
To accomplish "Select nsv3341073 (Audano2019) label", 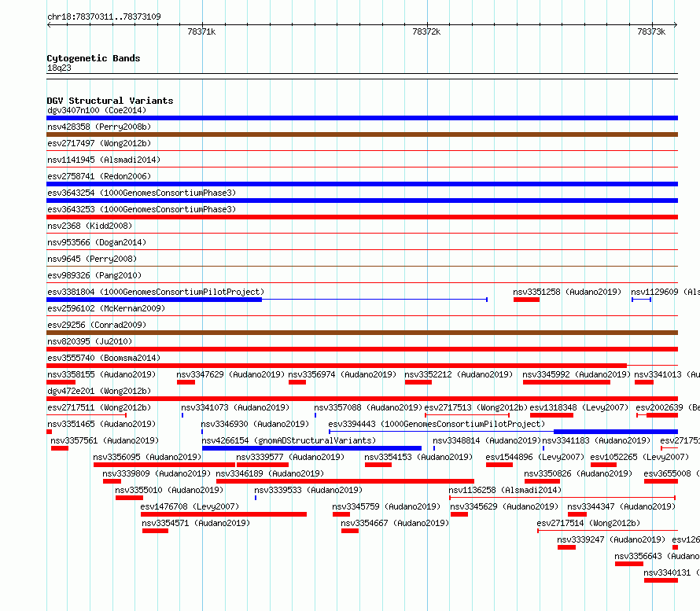I will pyautogui.click(x=235, y=407).
